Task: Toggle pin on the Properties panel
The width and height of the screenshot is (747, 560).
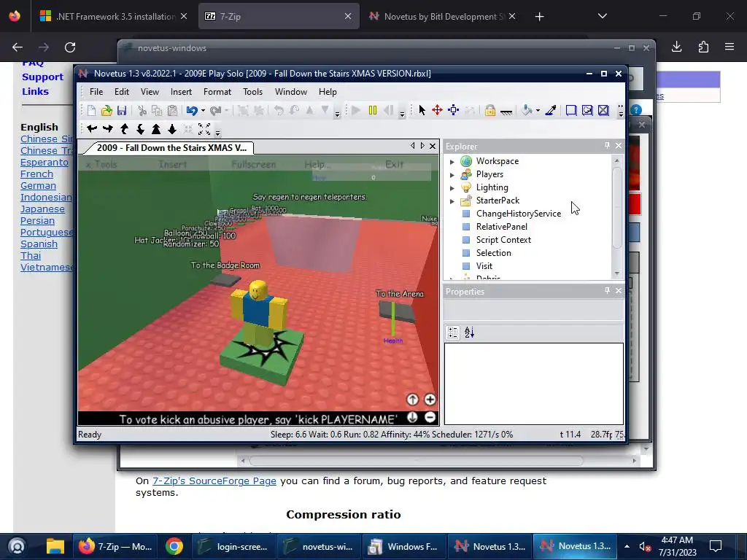Action: pyautogui.click(x=607, y=290)
